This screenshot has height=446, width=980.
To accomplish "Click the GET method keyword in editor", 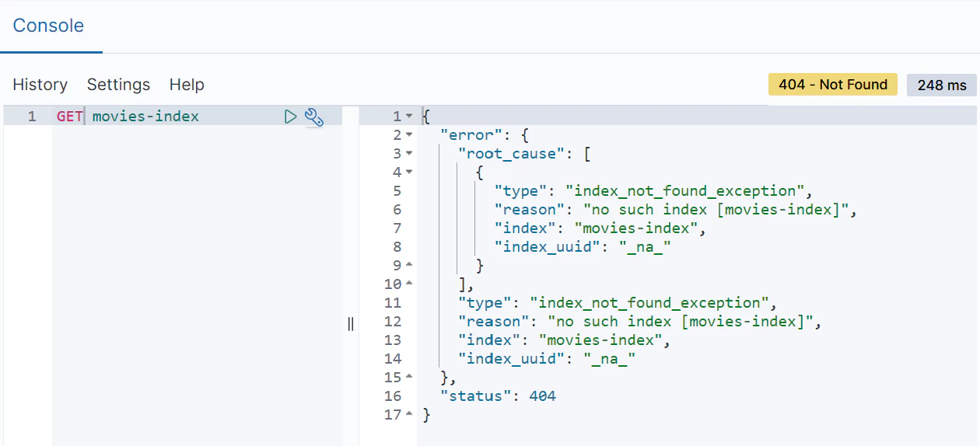I will tap(69, 117).
